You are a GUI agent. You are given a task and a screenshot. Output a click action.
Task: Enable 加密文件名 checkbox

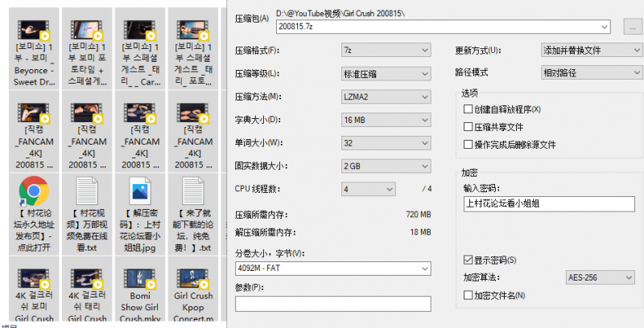click(469, 295)
